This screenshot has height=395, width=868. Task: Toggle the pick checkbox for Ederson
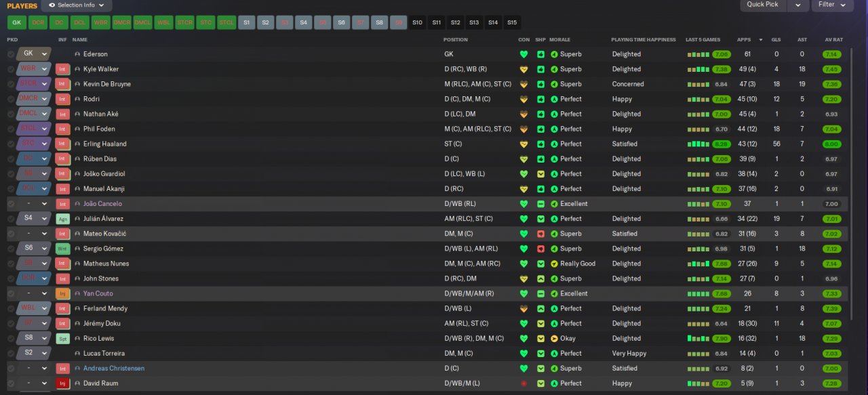pos(11,54)
